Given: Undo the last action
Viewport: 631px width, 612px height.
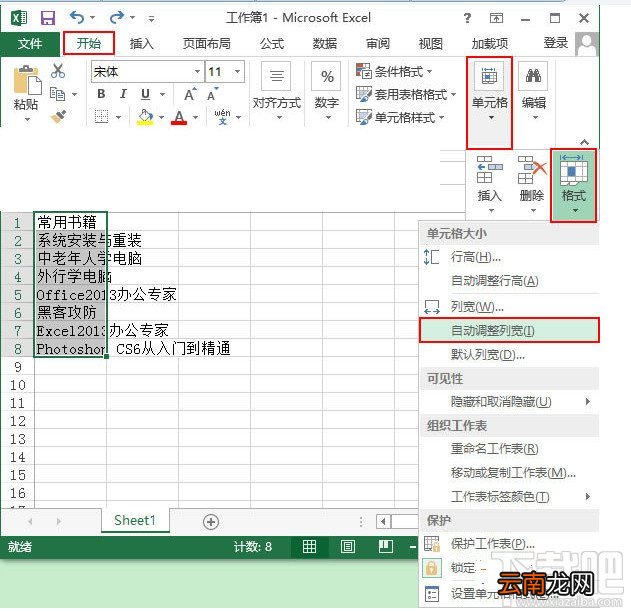Looking at the screenshot, I should 77,18.
